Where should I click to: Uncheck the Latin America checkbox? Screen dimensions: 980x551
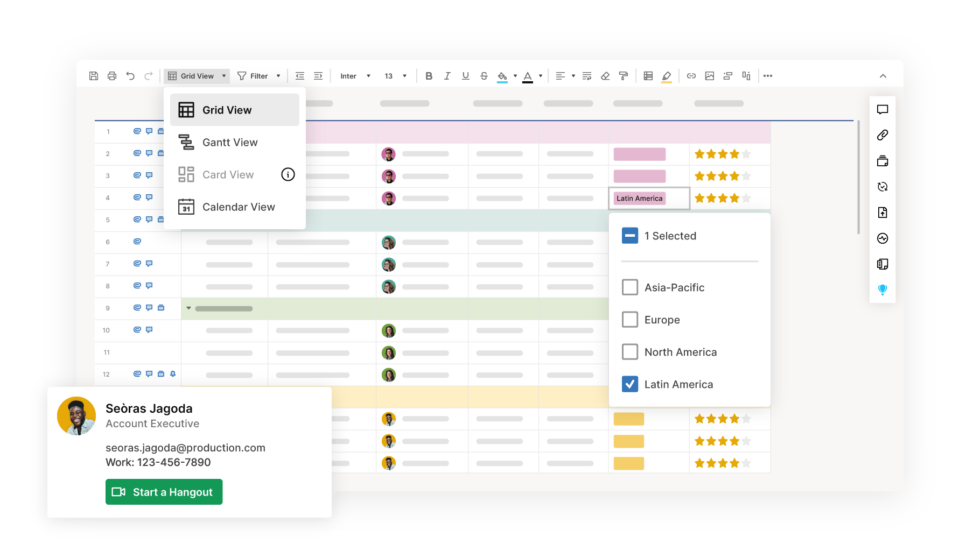coord(629,384)
